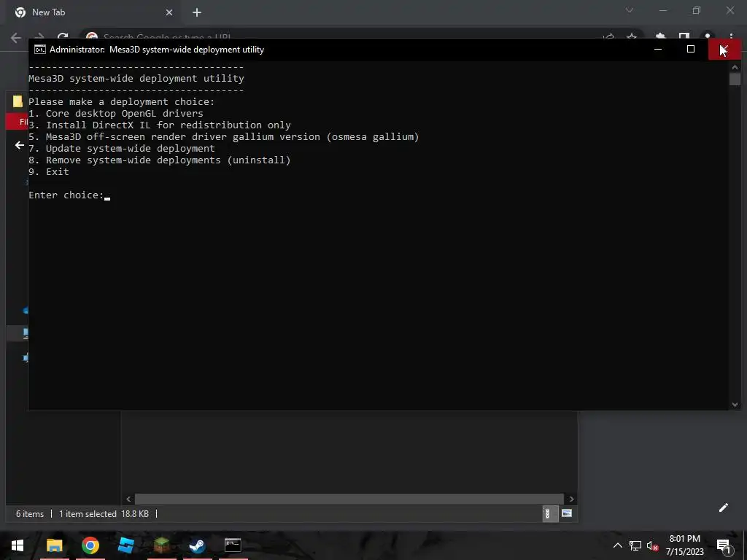
Task: Click the '6 items' status text
Action: [x=29, y=514]
